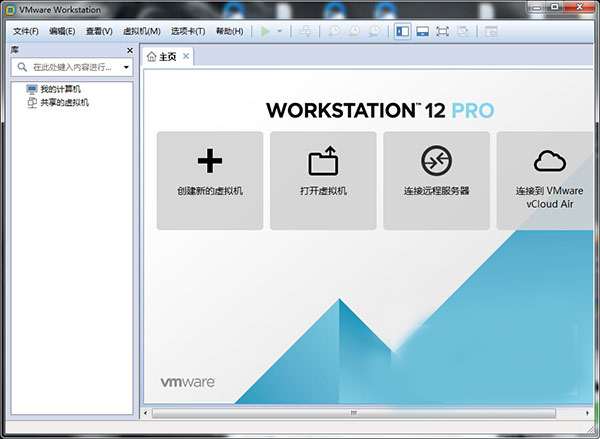
Task: Click the magnifier search icon
Action: 22,67
